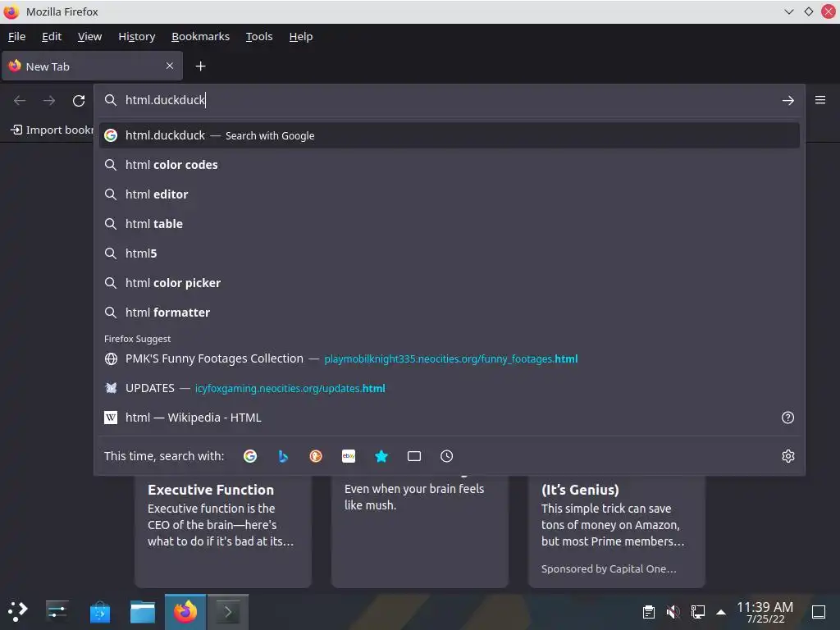Close the New Tab tab
Viewport: 840px width, 630px height.
pyautogui.click(x=170, y=66)
